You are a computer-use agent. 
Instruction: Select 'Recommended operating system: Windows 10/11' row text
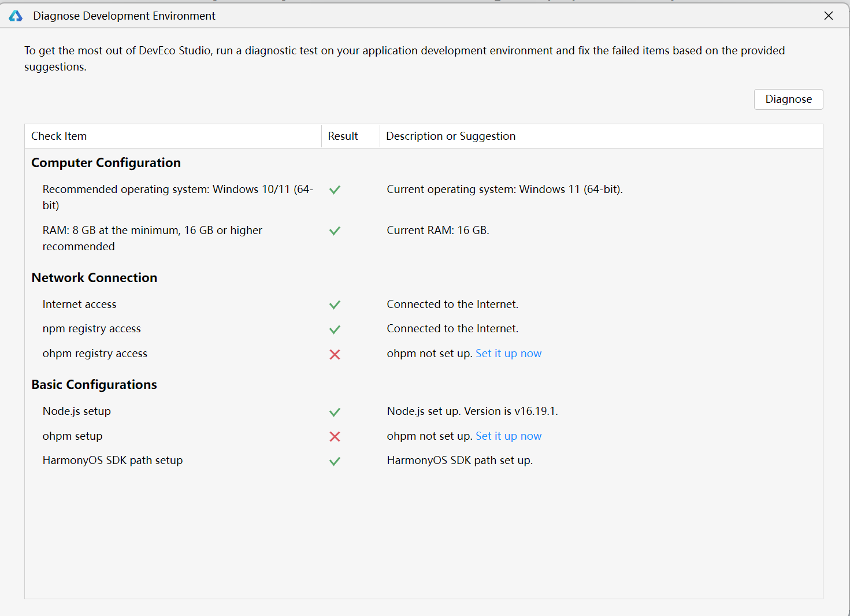click(x=178, y=198)
